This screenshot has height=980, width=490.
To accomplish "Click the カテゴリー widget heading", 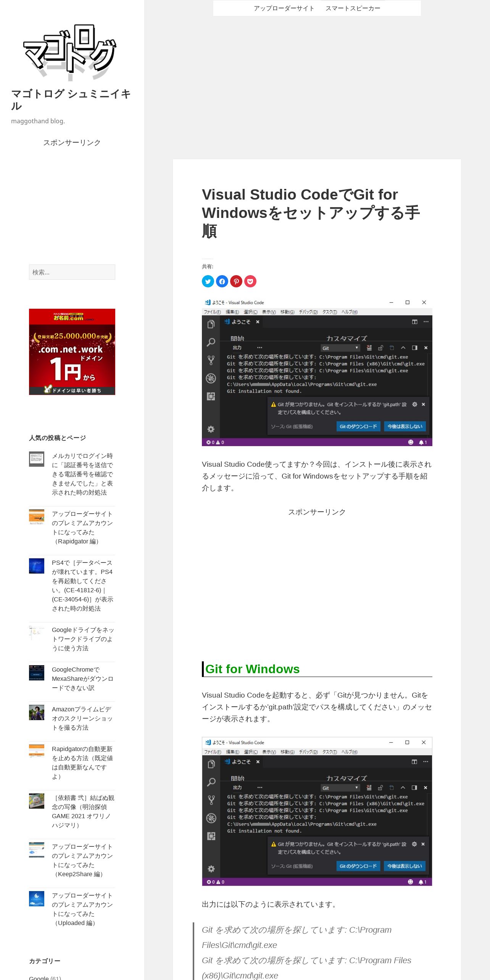I will tap(45, 961).
